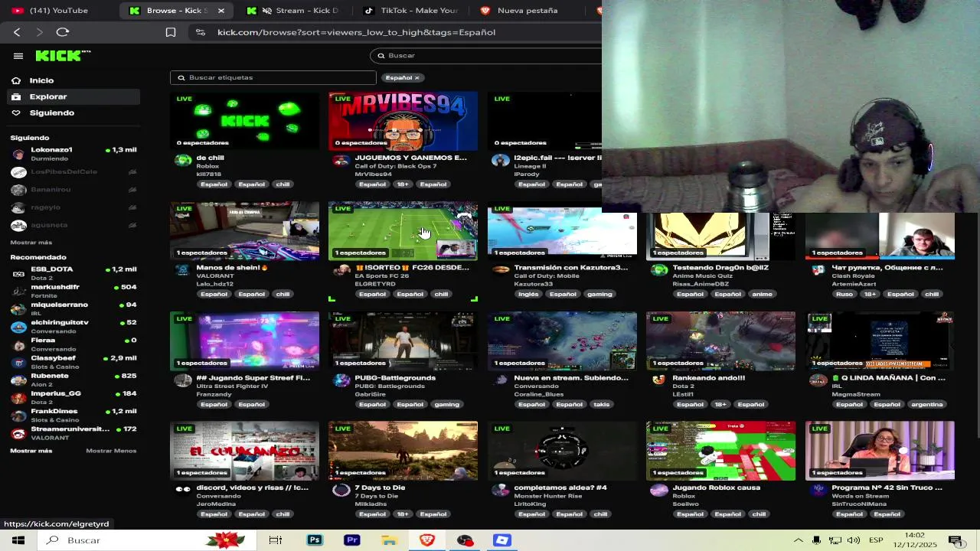Screen dimensions: 980x551
Task: Open Classybeef recommended channel
Action: coord(74,362)
